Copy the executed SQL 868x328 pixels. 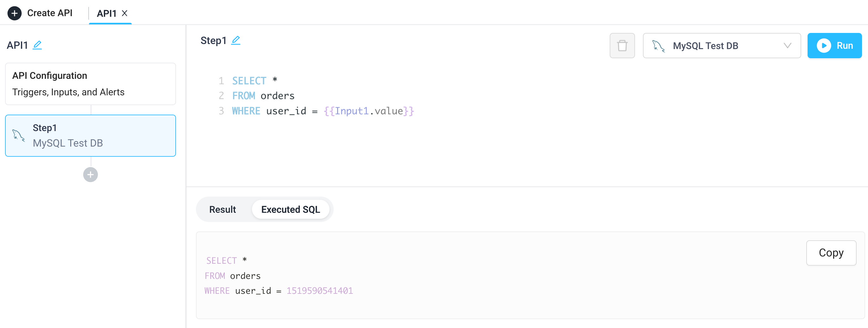pyautogui.click(x=831, y=253)
